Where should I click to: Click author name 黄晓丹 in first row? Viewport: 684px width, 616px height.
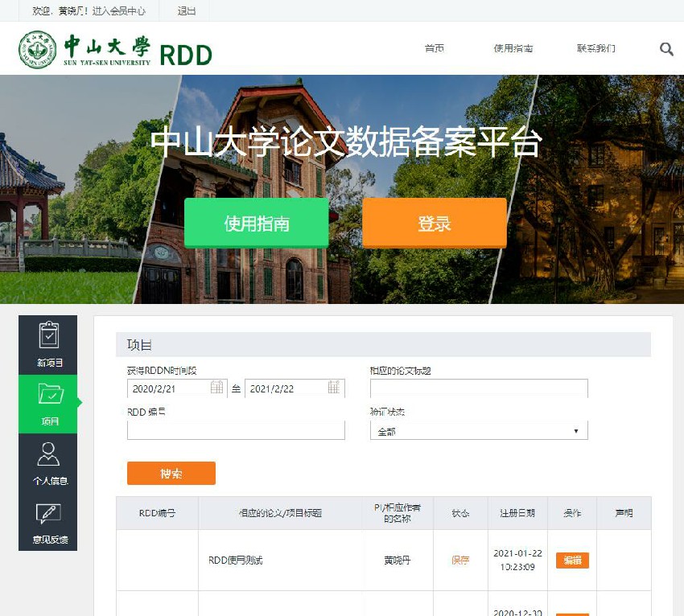coord(397,561)
